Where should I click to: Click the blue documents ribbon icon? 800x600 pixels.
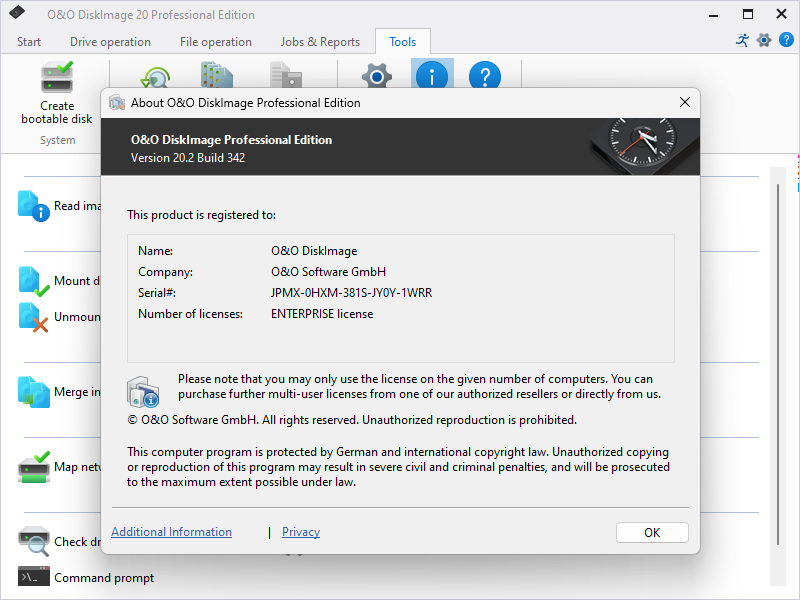coord(217,74)
